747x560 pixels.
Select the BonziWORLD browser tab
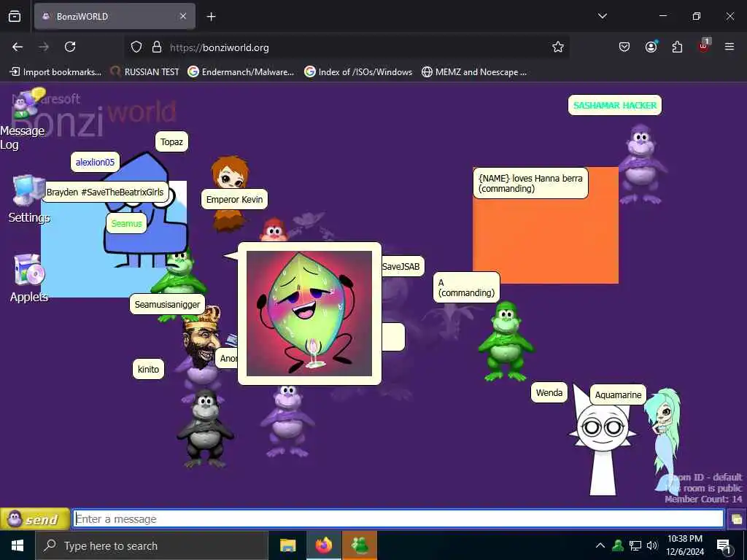[x=115, y=17]
